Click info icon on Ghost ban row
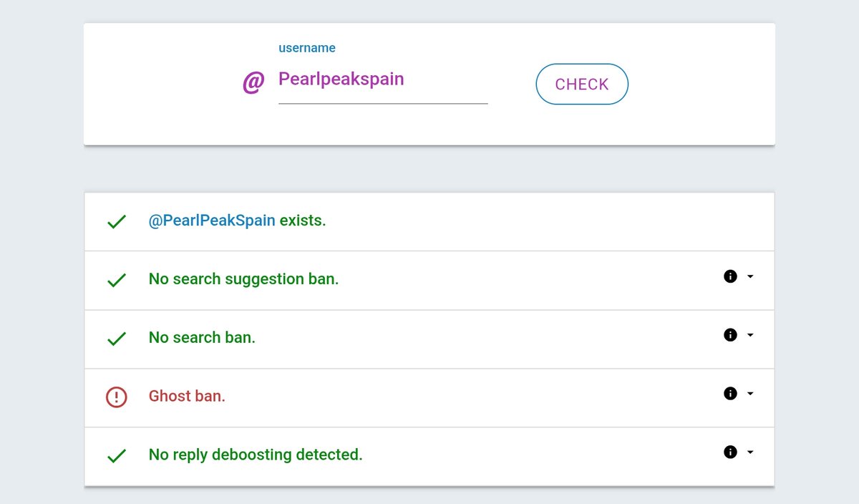 730,394
